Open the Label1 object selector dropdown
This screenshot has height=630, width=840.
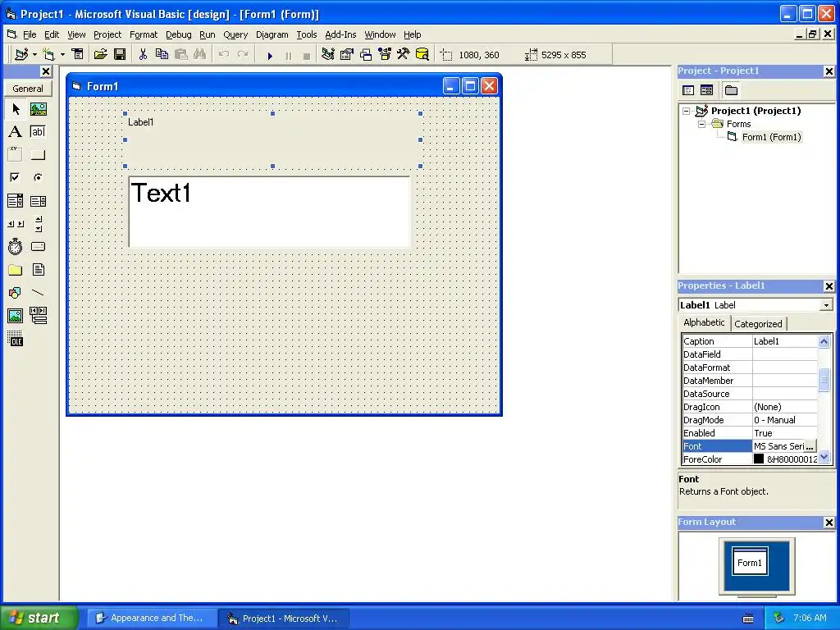(826, 305)
